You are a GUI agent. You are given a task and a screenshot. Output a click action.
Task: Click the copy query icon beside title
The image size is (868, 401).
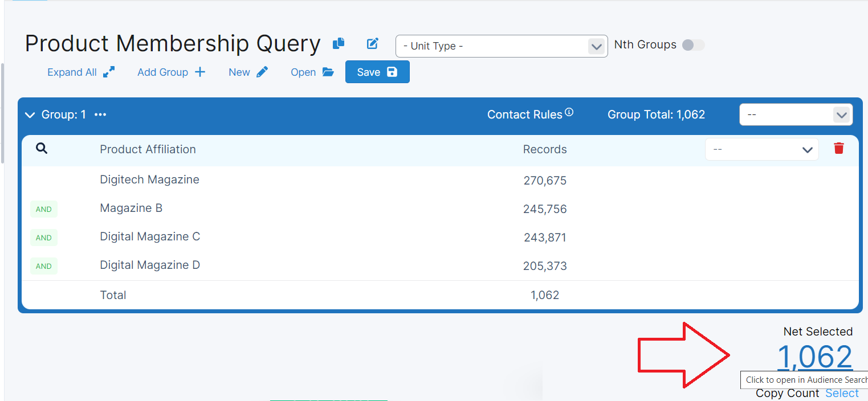point(339,43)
